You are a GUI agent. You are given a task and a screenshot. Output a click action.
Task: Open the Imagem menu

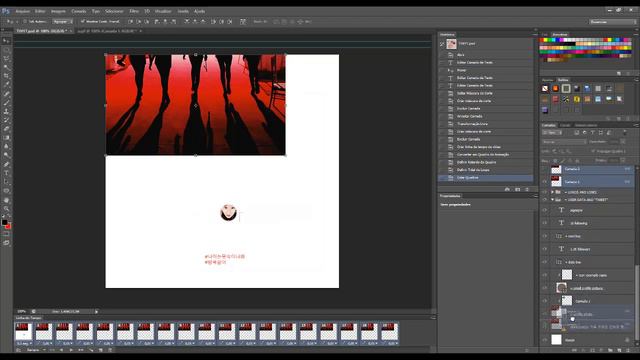tap(58, 11)
